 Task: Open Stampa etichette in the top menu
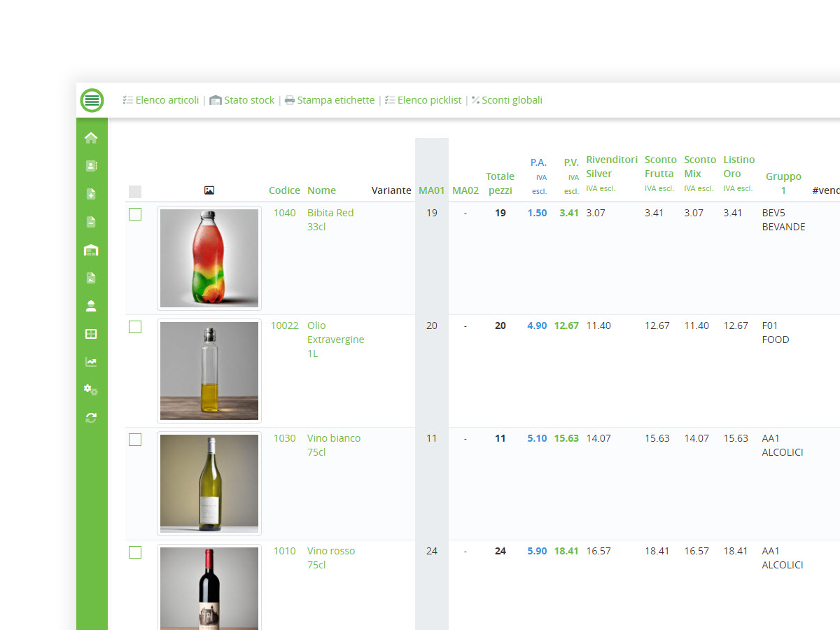point(329,100)
